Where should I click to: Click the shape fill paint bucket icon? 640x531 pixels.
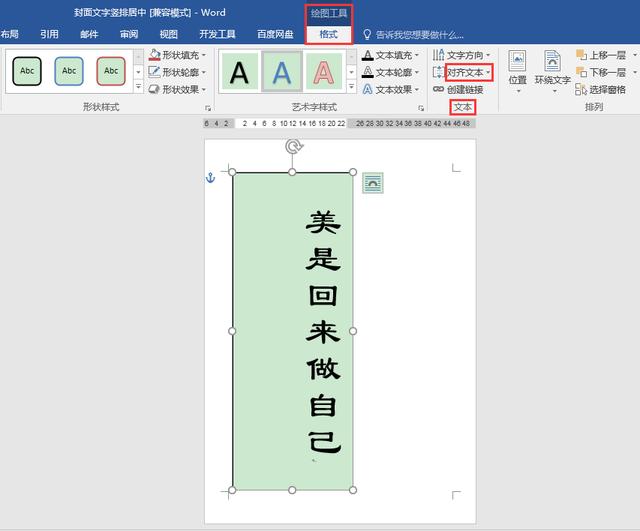154,55
